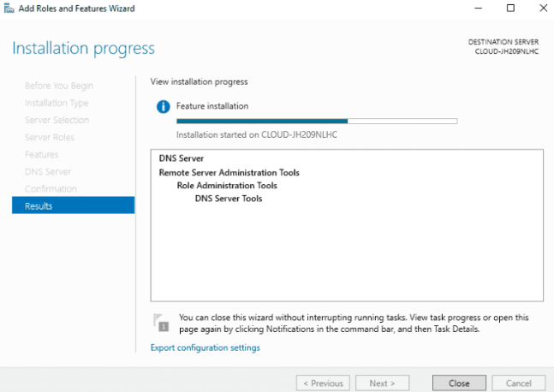Click DNS Server in the results list
Screen dimensions: 554x392
[182, 158]
